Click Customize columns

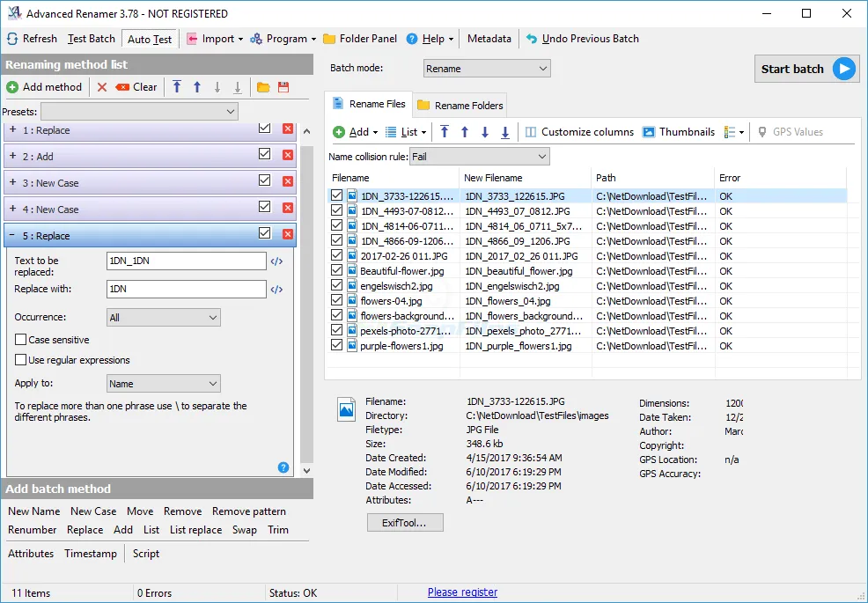coord(579,132)
